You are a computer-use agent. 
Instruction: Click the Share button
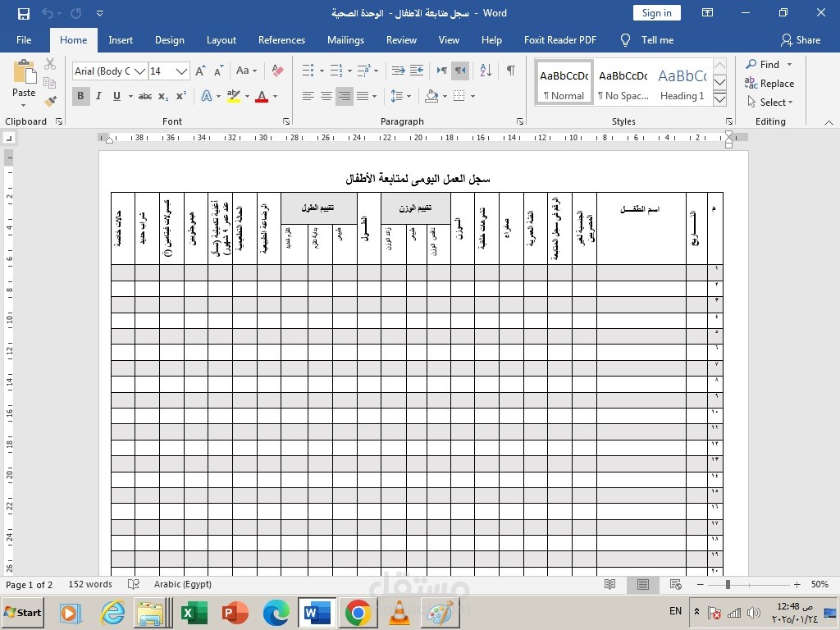coord(801,40)
